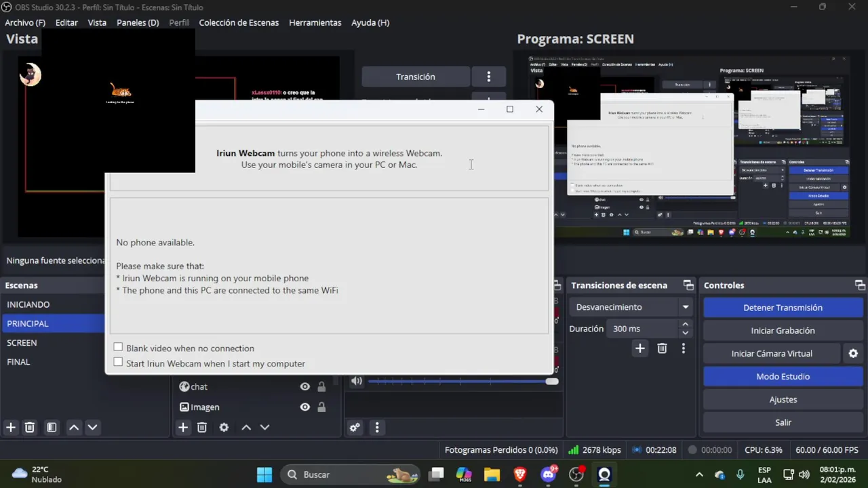Screen dimensions: 868x488
Task: Undock the Transiciones de escena panel
Action: pos(688,285)
